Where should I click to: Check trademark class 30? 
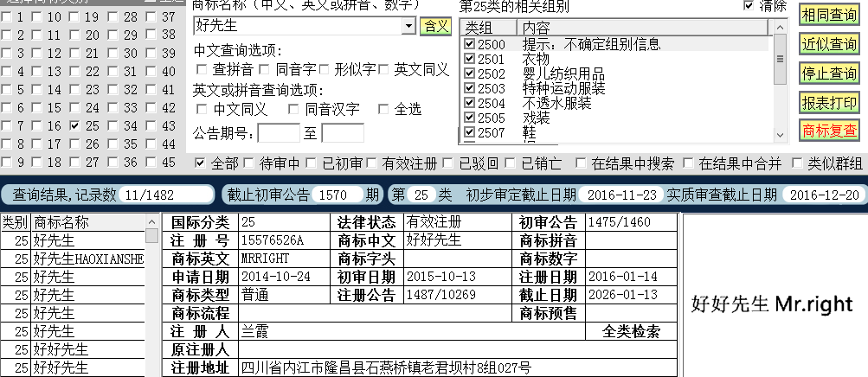coord(113,54)
